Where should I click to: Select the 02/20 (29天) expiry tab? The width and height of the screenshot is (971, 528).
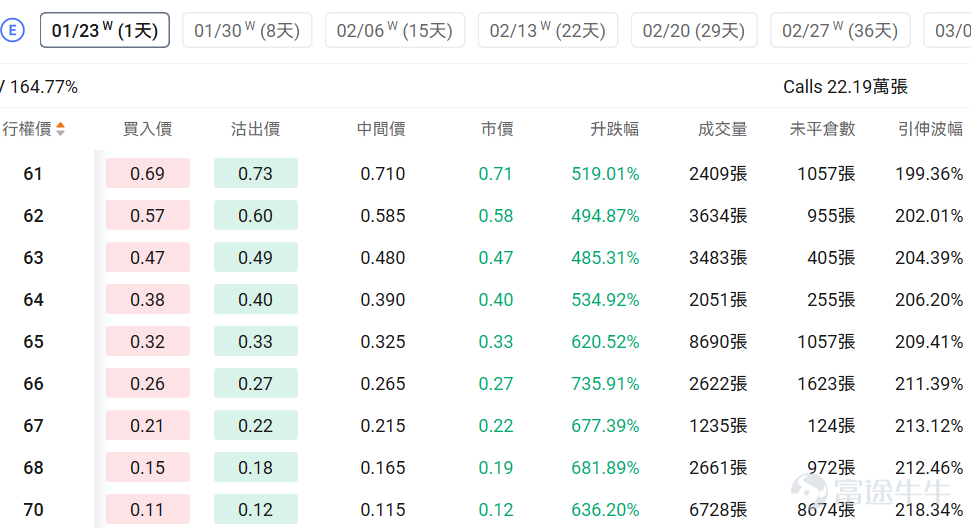point(694,30)
